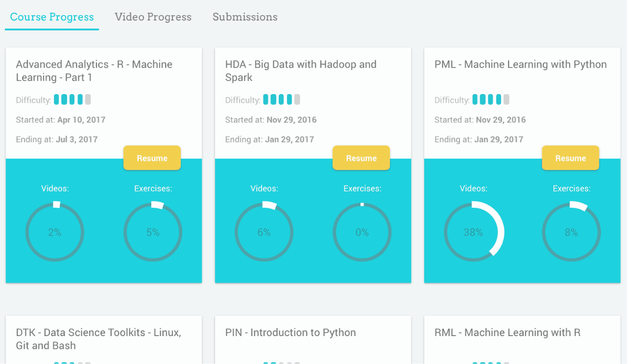Click PML course 'Jan 29, 2017' ending date
627x364 pixels.
coord(499,139)
